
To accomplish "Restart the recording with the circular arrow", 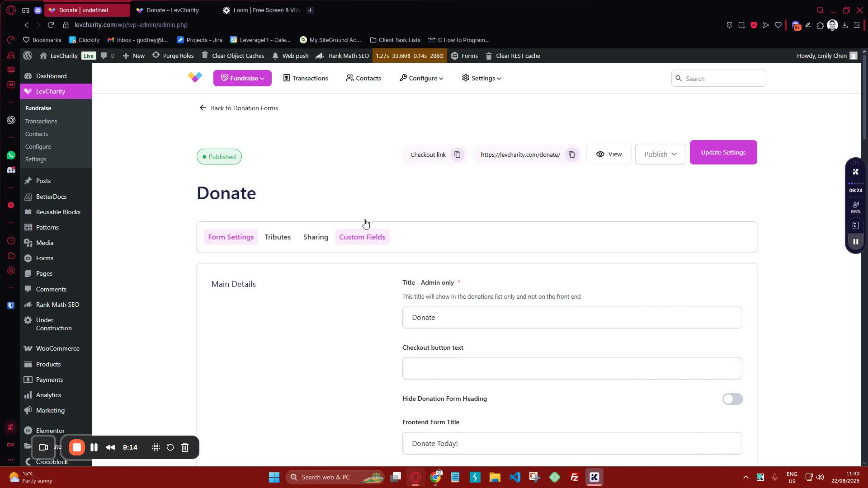I will (x=170, y=447).
